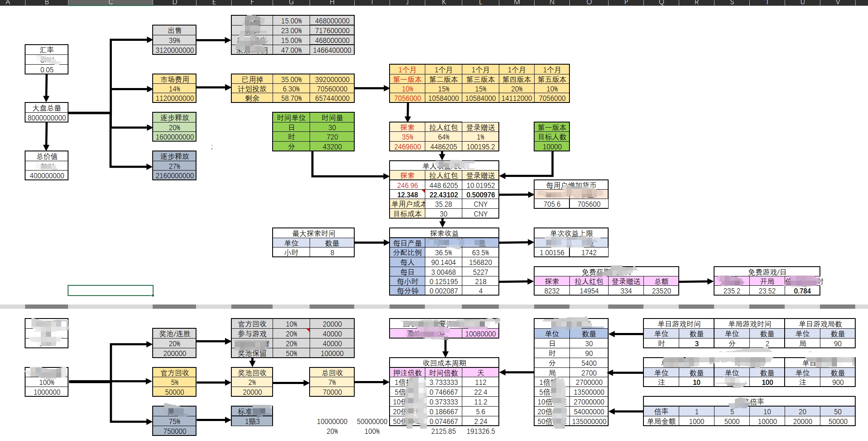Click the 400000000 value cell
The image size is (868, 441).
(47, 176)
